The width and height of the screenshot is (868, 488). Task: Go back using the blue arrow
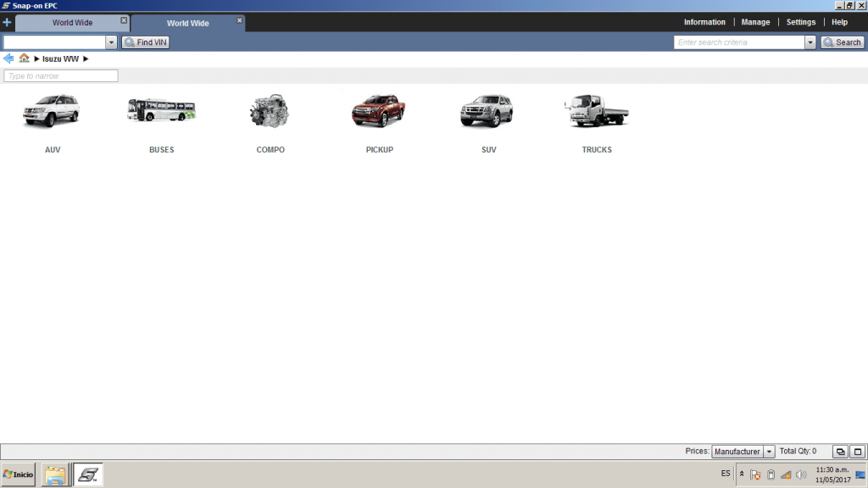tap(8, 58)
